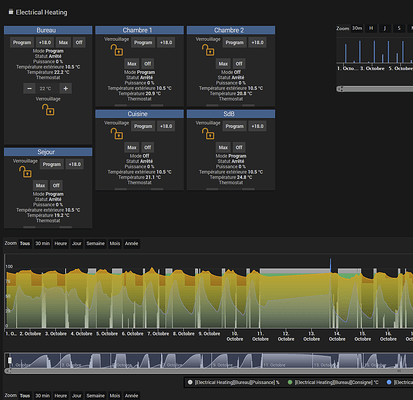Decrease Bureau thermostat with minus button
This screenshot has width=413, height=400.
point(29,88)
